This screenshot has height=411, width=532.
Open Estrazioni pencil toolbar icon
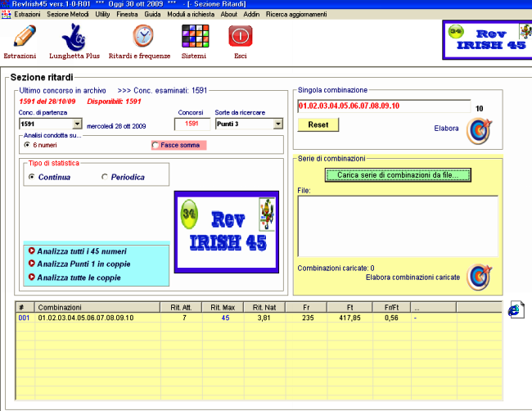point(25,36)
